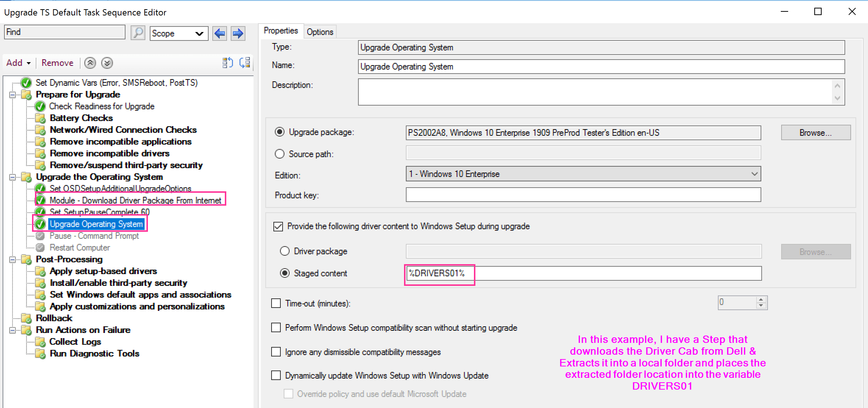This screenshot has width=868, height=408.
Task: Open the Add menu
Action: (17, 63)
